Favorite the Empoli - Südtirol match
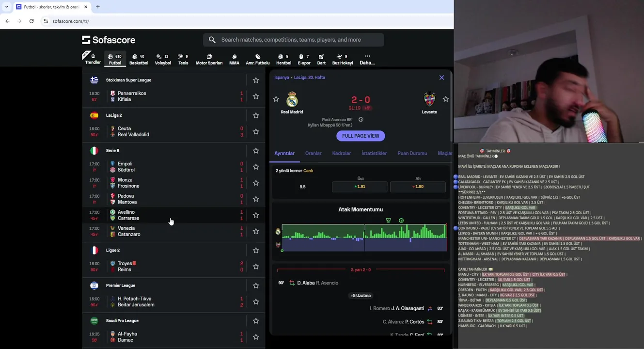Screen dimensions: 644x349 coord(256,167)
